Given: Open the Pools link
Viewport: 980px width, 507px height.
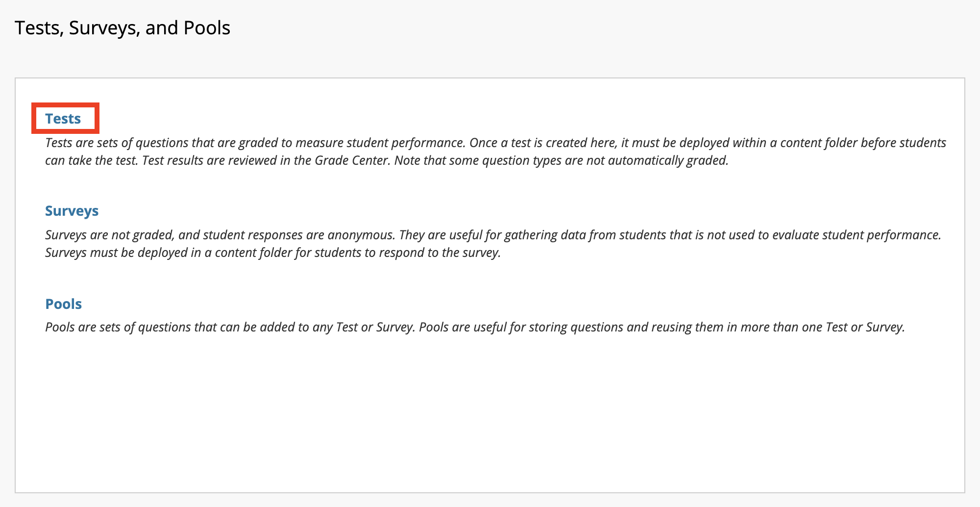Looking at the screenshot, I should [x=64, y=304].
